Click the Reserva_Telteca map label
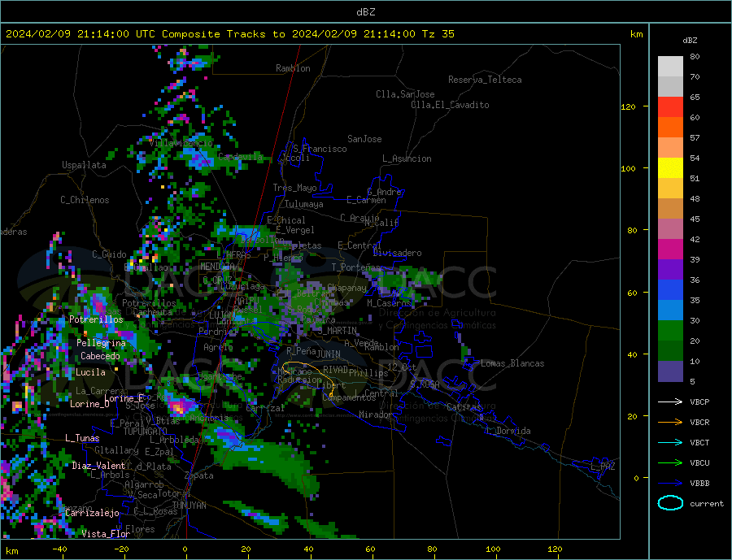 click(x=485, y=80)
